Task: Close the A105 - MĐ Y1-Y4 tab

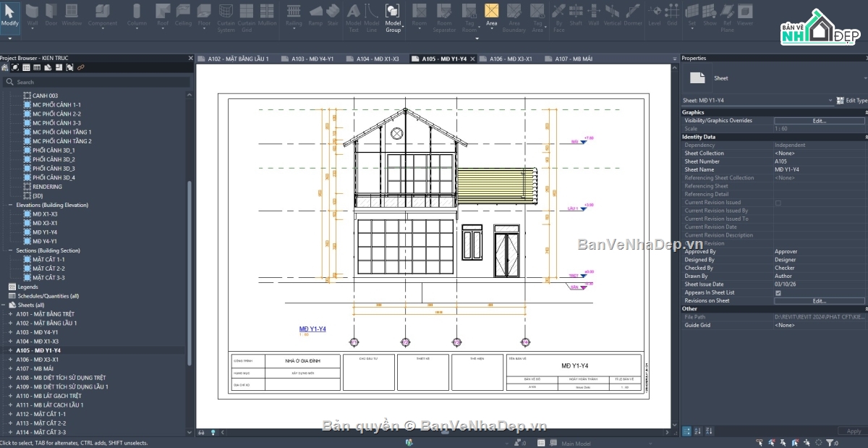Action: coord(472,59)
